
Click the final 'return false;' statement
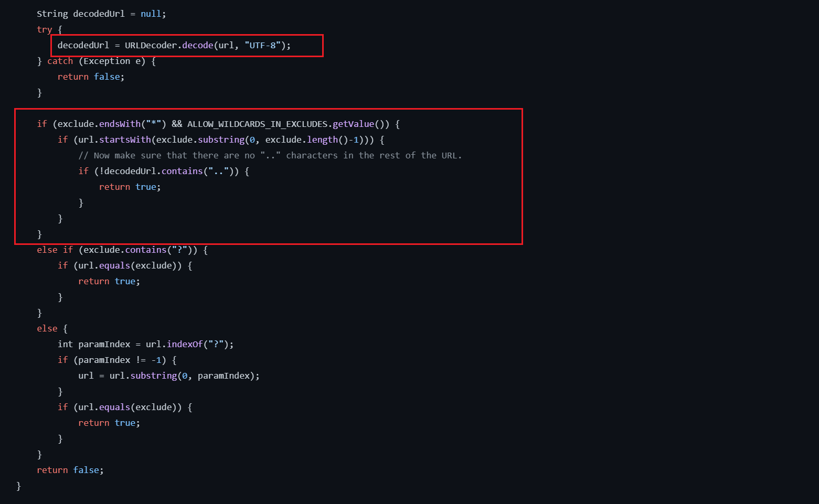click(70, 470)
